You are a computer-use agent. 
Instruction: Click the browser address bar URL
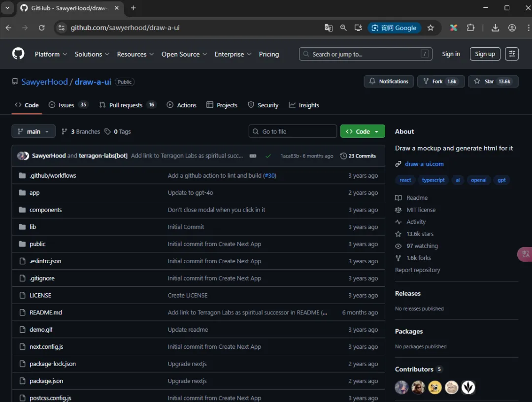click(x=125, y=28)
